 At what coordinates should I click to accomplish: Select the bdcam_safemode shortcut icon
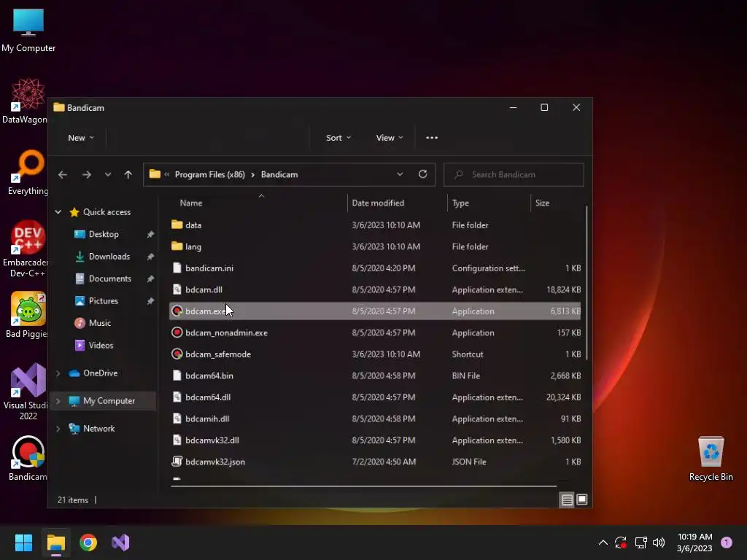177,354
